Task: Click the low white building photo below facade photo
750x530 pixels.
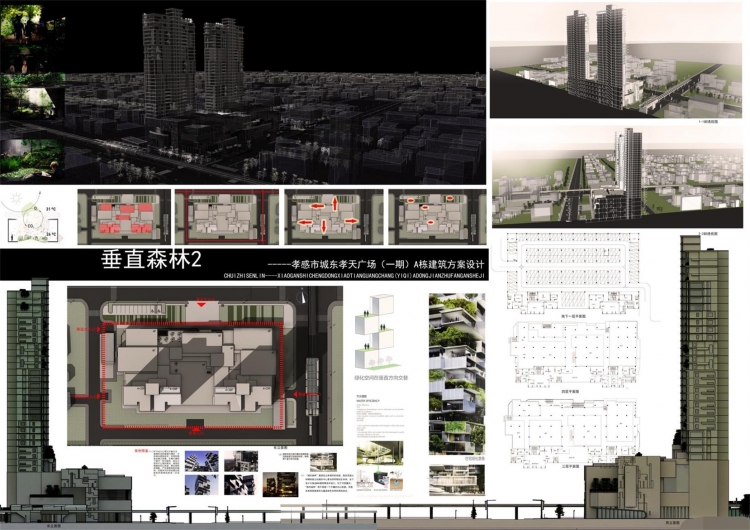Action: pyautogui.click(x=457, y=479)
